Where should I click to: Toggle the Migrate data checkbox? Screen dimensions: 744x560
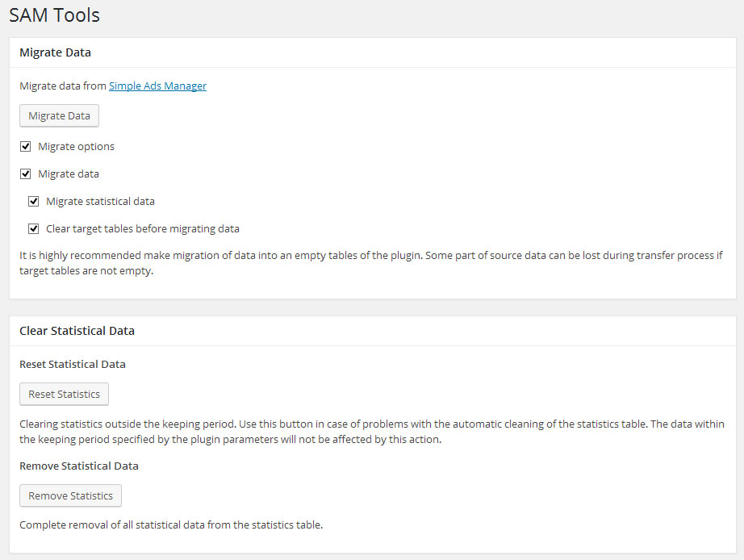pos(26,174)
